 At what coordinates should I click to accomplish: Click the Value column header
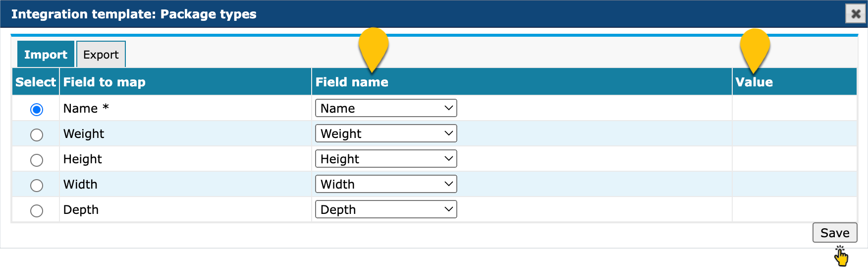click(754, 82)
